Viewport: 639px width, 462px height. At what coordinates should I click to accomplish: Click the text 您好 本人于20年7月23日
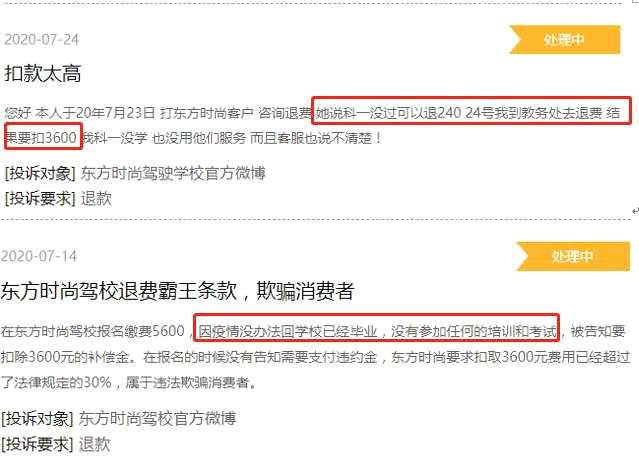point(80,112)
